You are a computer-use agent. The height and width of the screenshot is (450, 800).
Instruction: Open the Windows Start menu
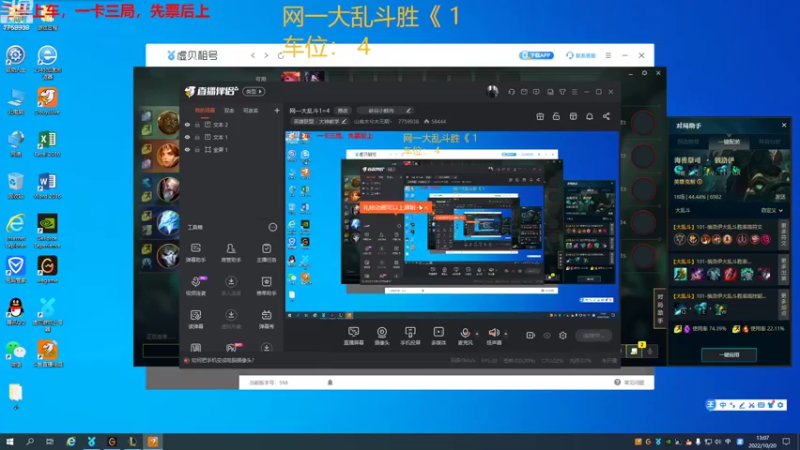coord(9,441)
